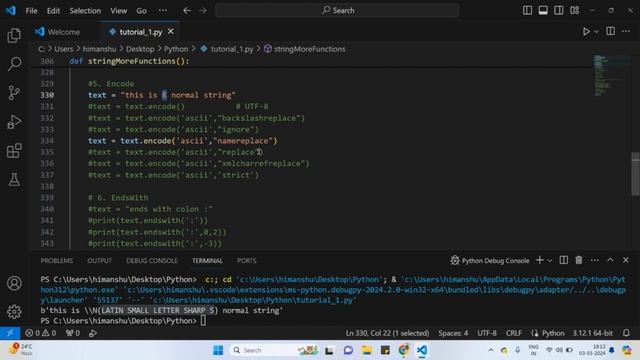
Task: Split the terminal pane
Action: coord(563,260)
